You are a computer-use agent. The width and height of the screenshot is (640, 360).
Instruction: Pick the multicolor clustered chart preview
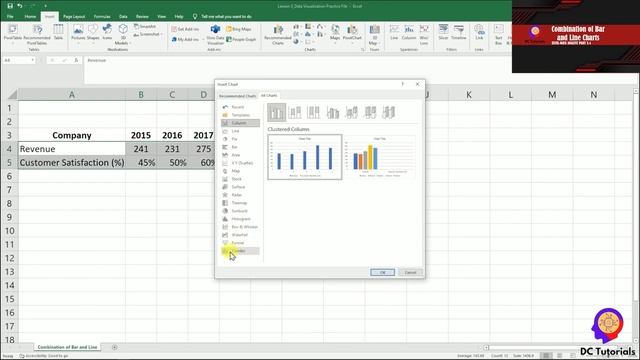click(x=380, y=157)
